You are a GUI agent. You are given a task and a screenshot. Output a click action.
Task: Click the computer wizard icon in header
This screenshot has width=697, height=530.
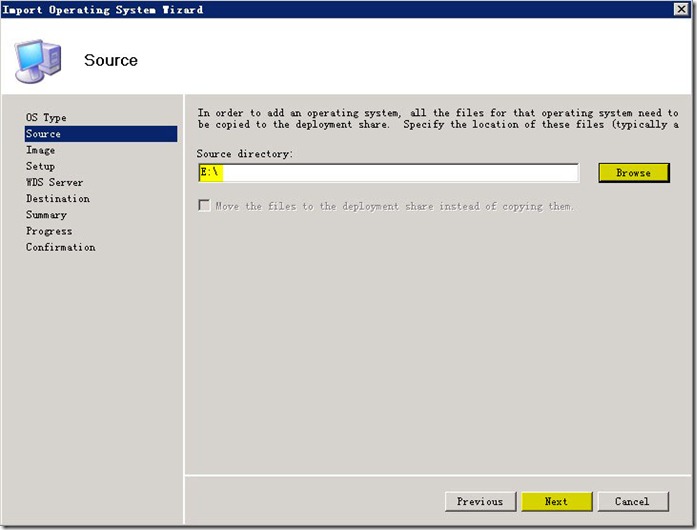pos(38,61)
